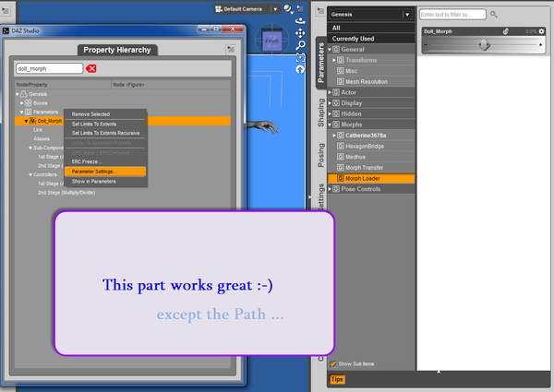
Task: Click Doll_Morph ERC link icon
Action: coord(506,31)
